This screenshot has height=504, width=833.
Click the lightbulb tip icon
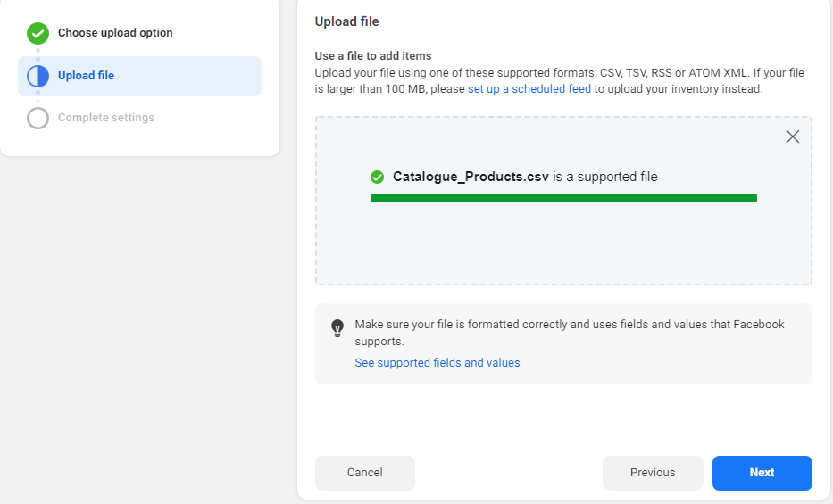337,327
